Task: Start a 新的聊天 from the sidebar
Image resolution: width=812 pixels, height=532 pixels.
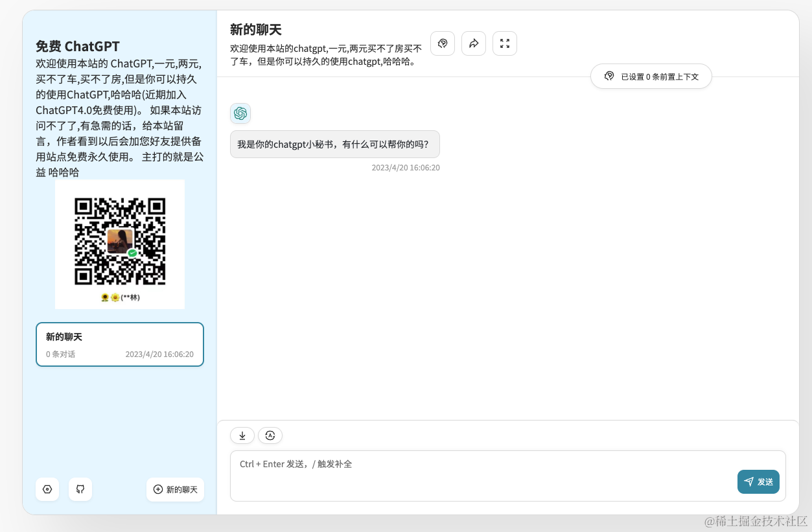Action: (x=175, y=489)
